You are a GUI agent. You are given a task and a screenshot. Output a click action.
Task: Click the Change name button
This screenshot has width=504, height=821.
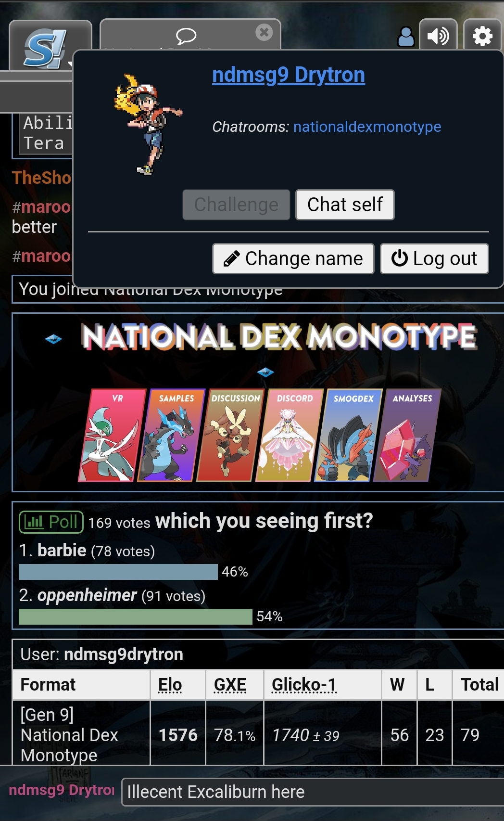[x=293, y=258]
